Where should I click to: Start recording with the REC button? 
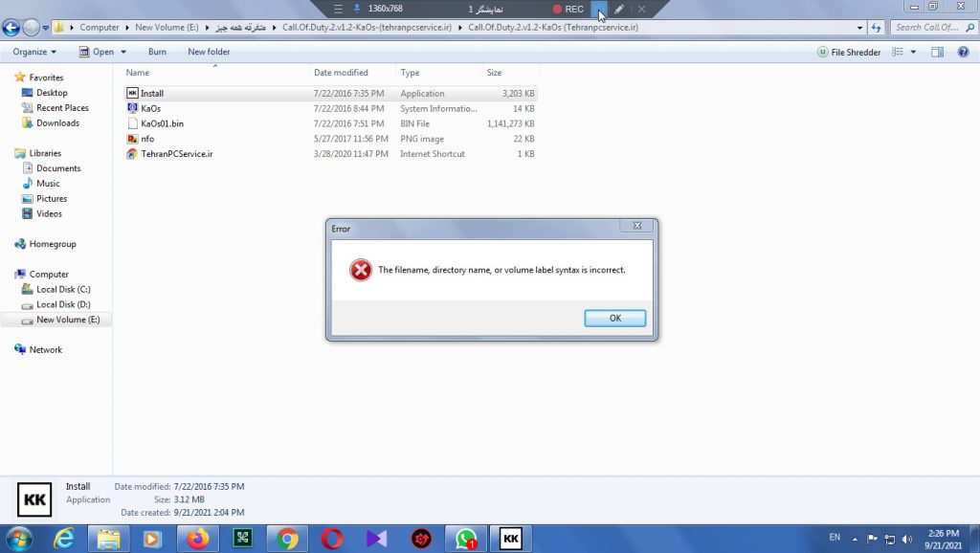(x=568, y=9)
